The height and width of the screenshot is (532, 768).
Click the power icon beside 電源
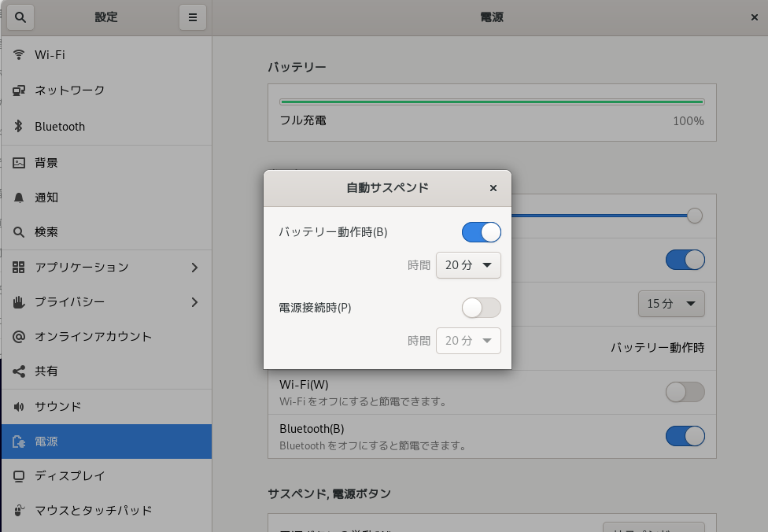[19, 441]
